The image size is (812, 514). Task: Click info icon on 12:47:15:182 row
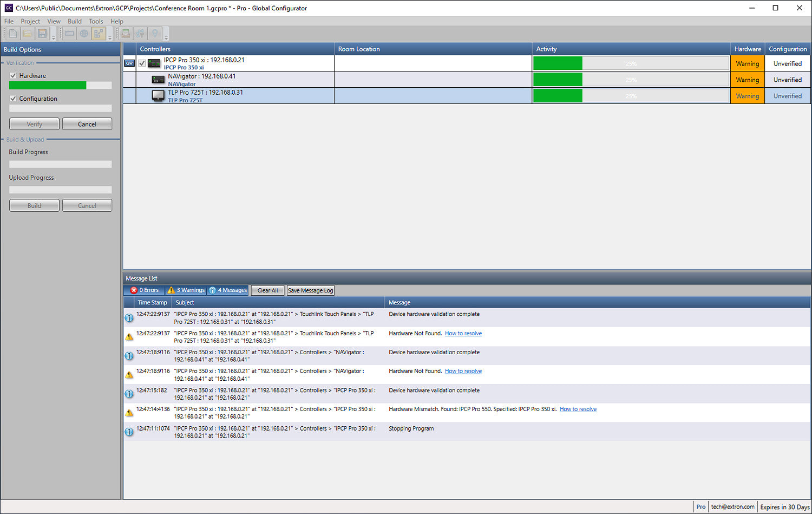click(x=129, y=394)
